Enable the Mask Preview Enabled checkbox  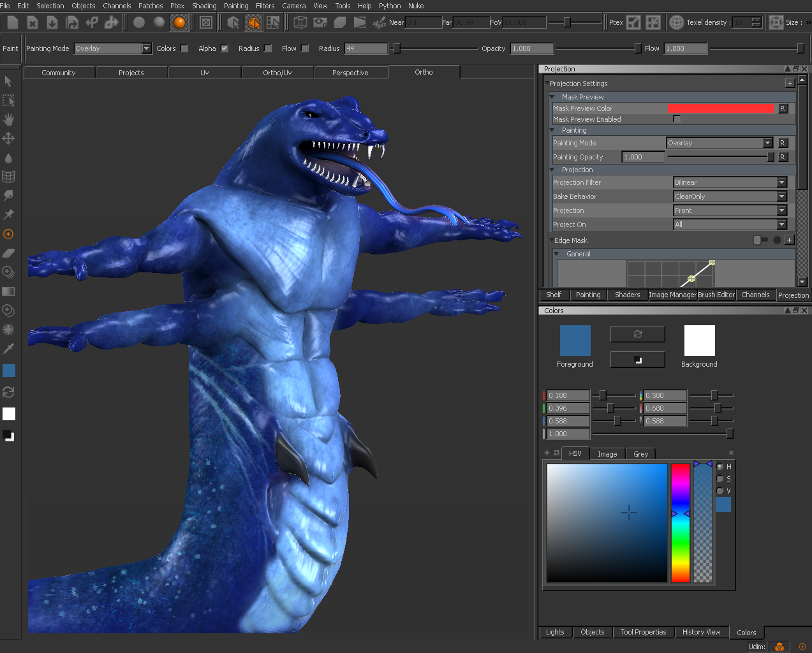point(677,119)
